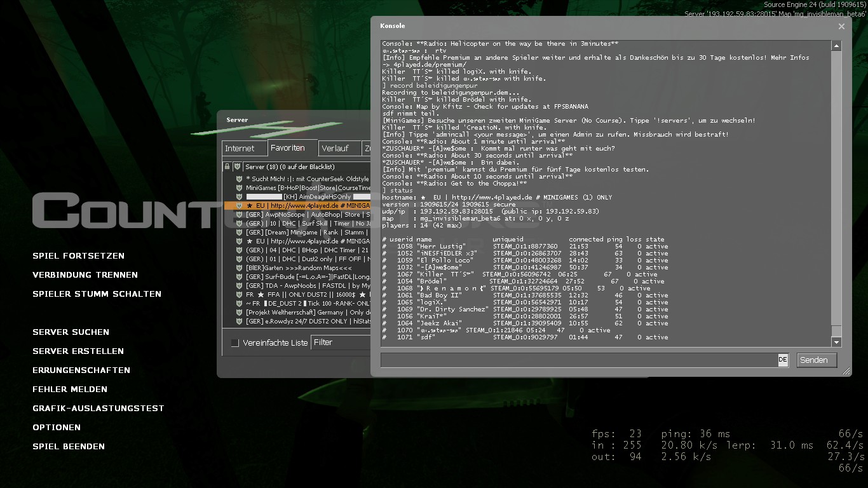The width and height of the screenshot is (868, 488).
Task: Select the highlighted orange 4played.de MINIGAMES server
Action: tap(297, 206)
